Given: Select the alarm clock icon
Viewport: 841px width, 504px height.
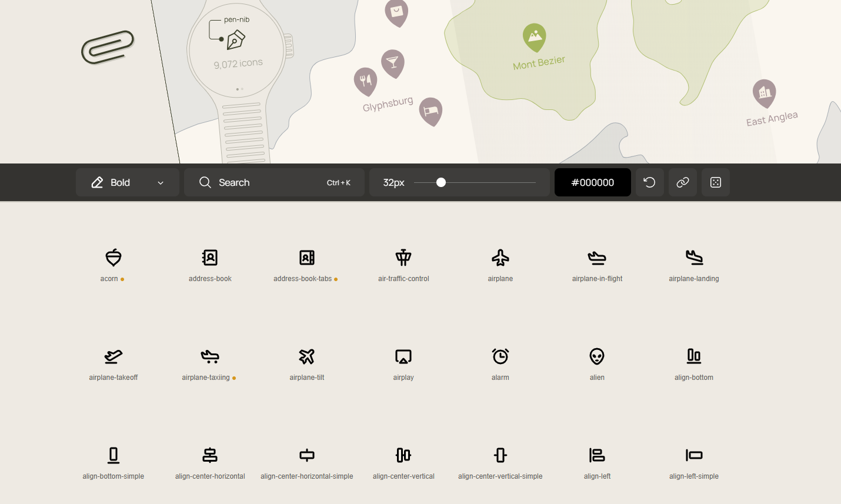Looking at the screenshot, I should [500, 356].
